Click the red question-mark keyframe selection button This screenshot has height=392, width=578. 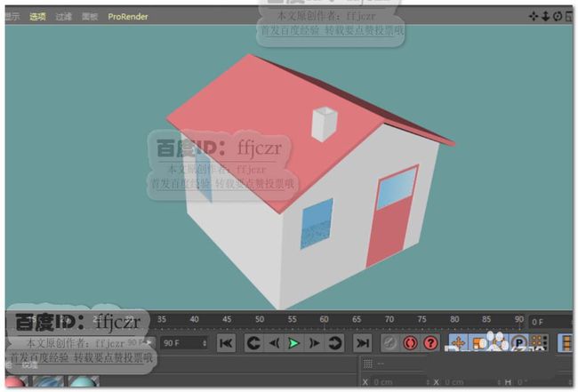(x=430, y=343)
